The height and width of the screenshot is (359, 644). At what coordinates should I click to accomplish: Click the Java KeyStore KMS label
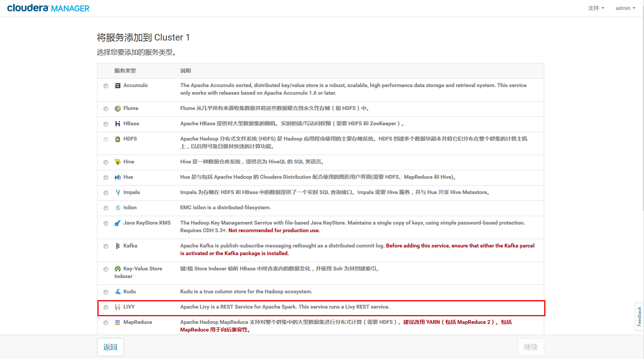click(147, 223)
